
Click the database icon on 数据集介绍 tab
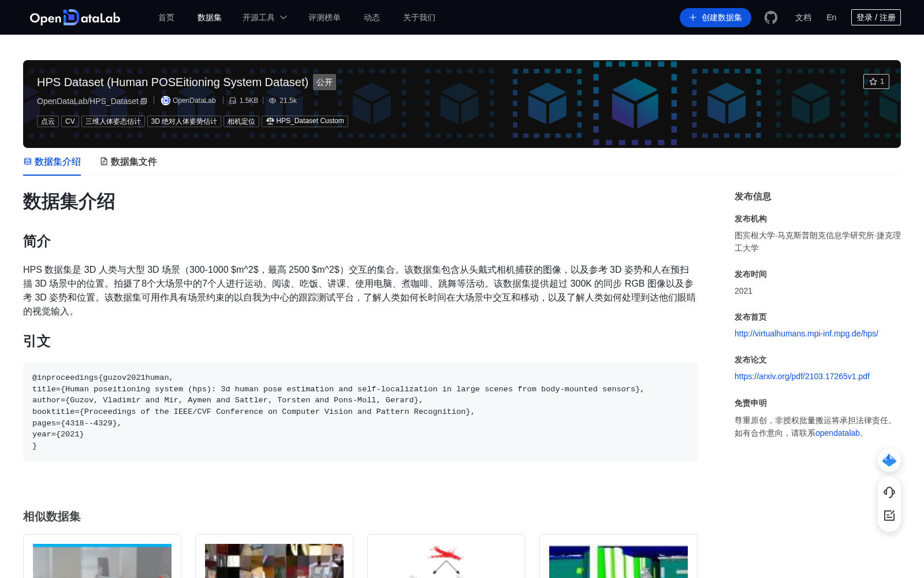(x=28, y=161)
